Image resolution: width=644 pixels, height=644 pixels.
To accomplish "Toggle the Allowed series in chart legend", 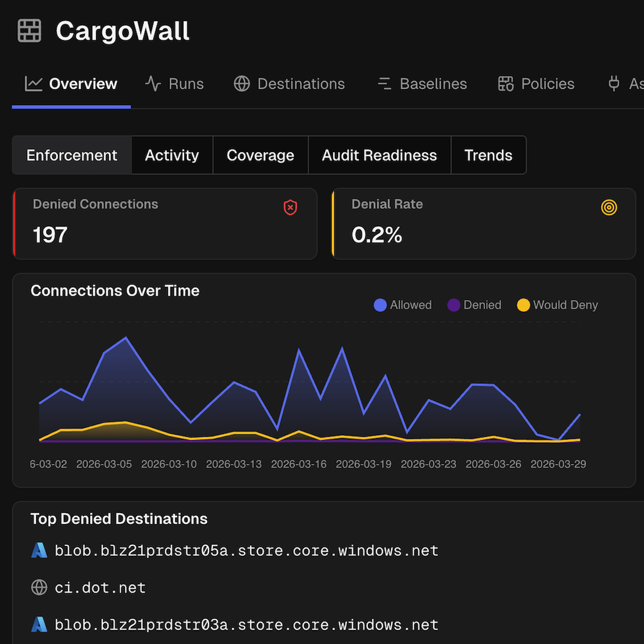I will pos(402,305).
